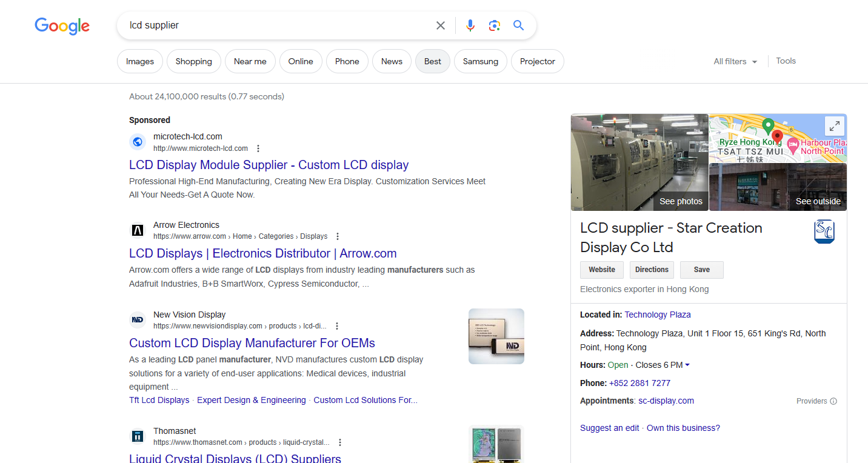Click the Directions button

pos(652,270)
